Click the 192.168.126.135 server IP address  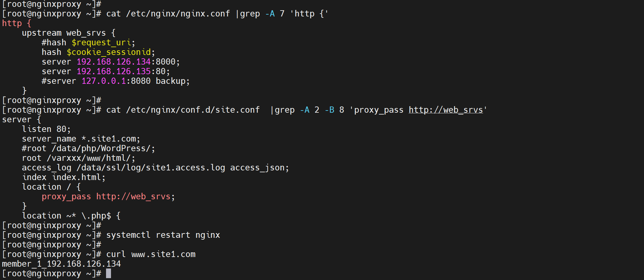click(x=113, y=71)
